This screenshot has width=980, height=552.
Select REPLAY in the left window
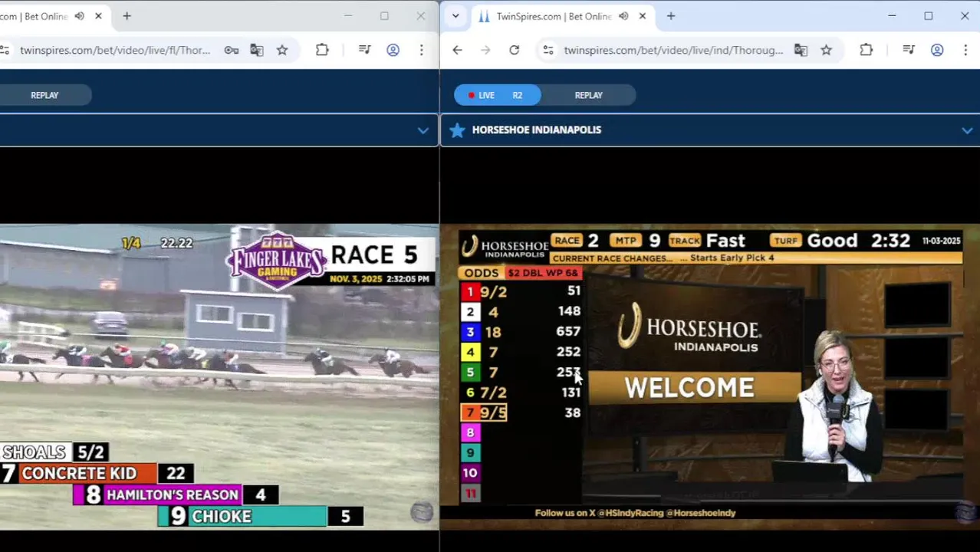click(44, 95)
